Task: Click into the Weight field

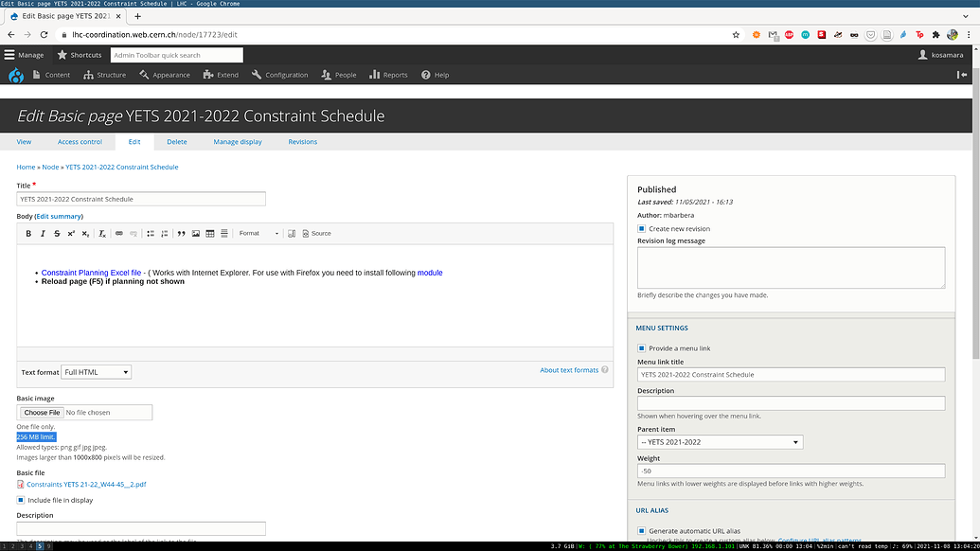Action: point(792,471)
